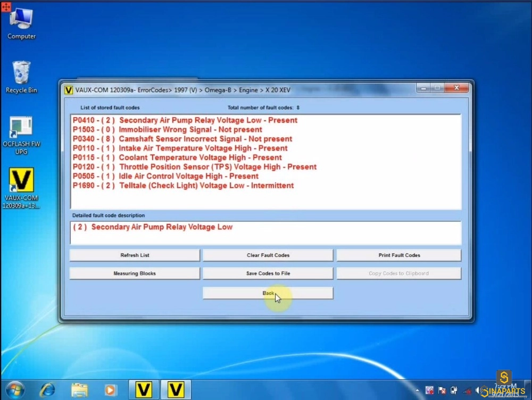Viewport: 532px width, 400px height.
Task: Select the OCFLASH FW UPG desktop shortcut
Action: click(x=21, y=136)
